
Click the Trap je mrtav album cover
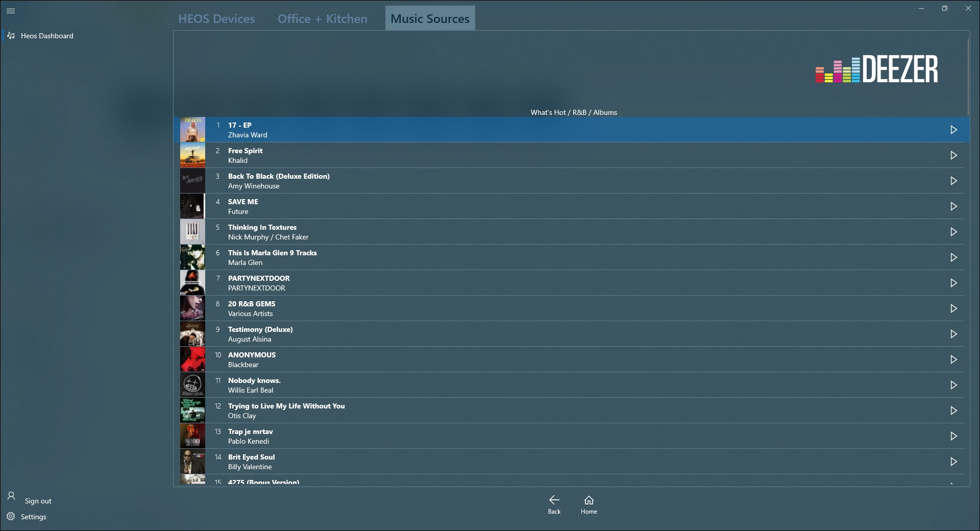click(x=192, y=436)
